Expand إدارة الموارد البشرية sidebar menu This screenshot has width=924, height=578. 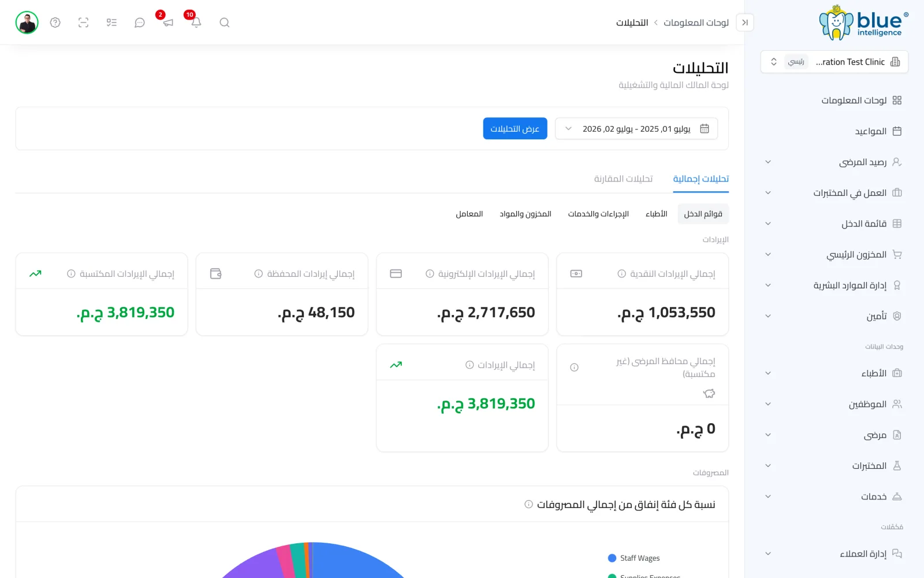click(768, 286)
